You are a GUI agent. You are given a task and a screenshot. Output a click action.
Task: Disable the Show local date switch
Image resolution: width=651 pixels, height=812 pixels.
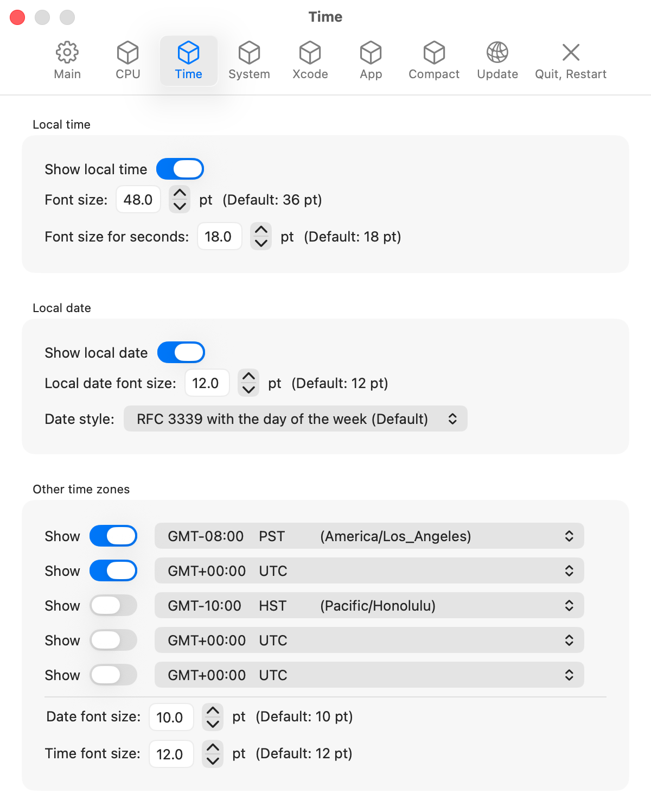pos(181,352)
